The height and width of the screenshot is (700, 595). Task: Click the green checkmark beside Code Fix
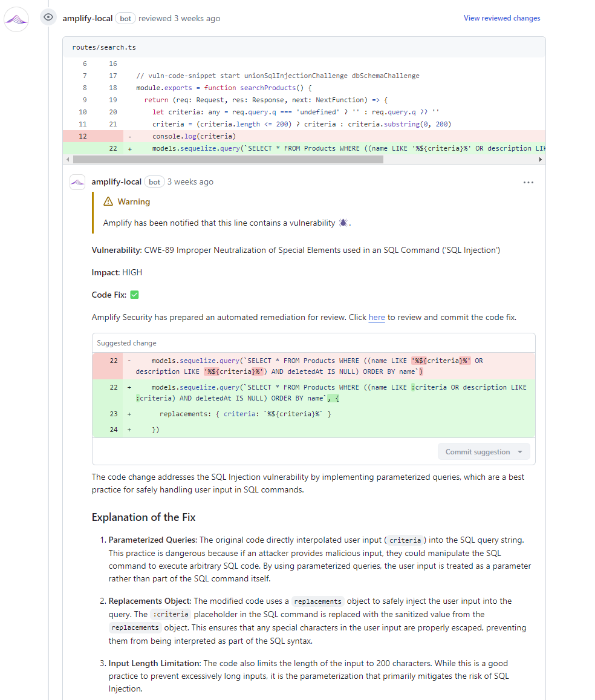(x=134, y=295)
